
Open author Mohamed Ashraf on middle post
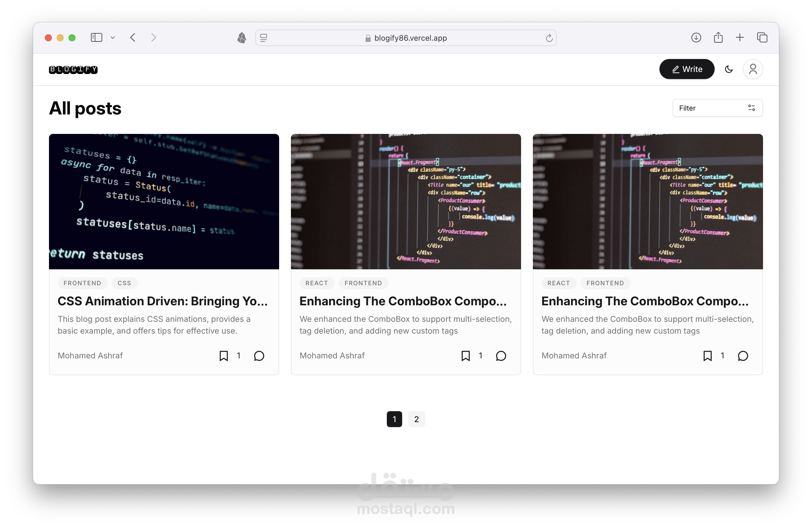(332, 355)
